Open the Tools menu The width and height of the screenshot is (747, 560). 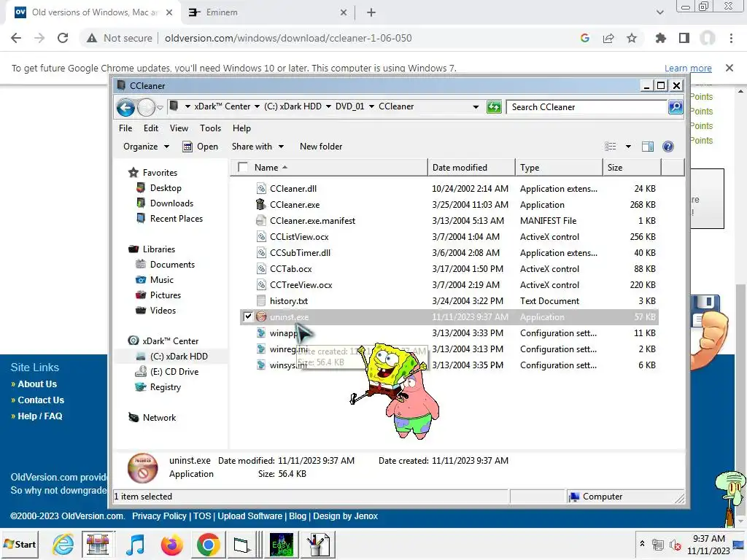(210, 128)
